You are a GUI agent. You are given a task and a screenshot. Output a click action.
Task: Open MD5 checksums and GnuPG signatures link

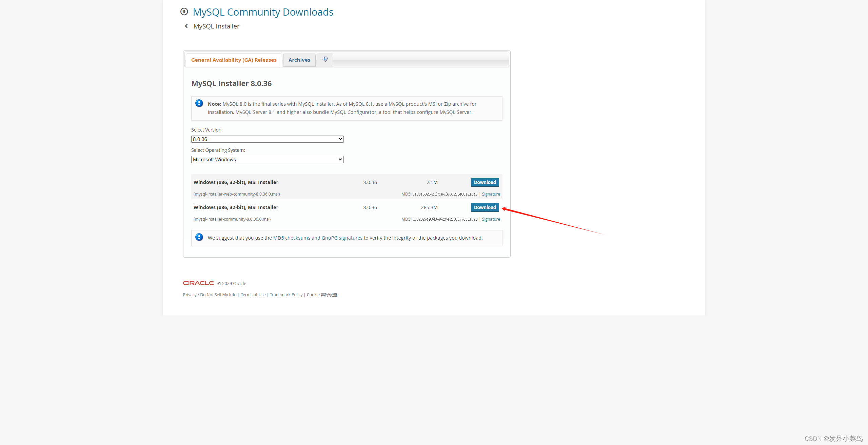pyautogui.click(x=318, y=238)
